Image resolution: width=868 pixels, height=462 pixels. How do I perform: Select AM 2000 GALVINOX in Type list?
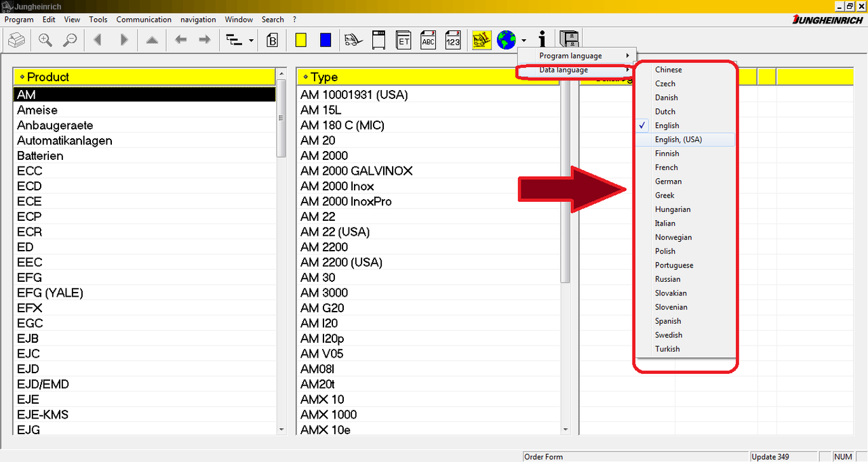tap(429, 171)
